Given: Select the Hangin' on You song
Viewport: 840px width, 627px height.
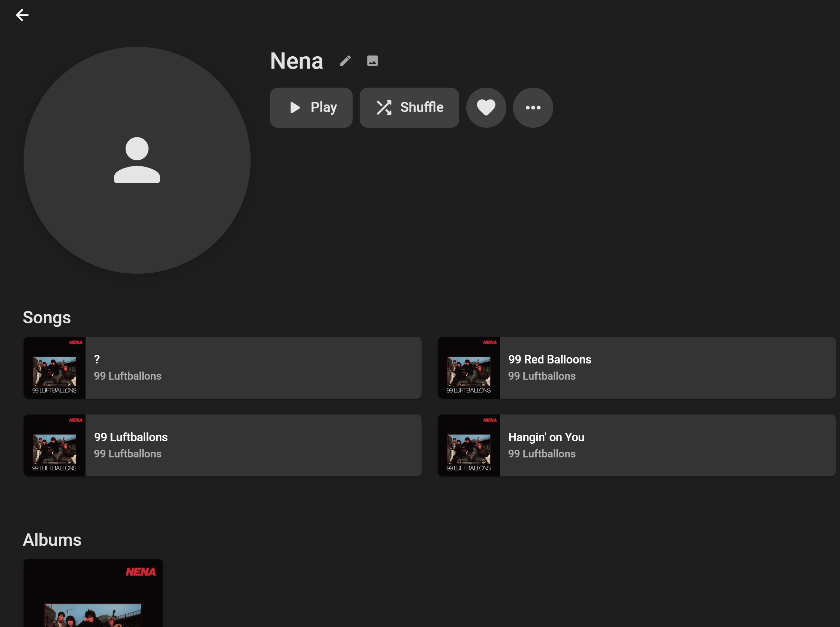Looking at the screenshot, I should point(546,437).
